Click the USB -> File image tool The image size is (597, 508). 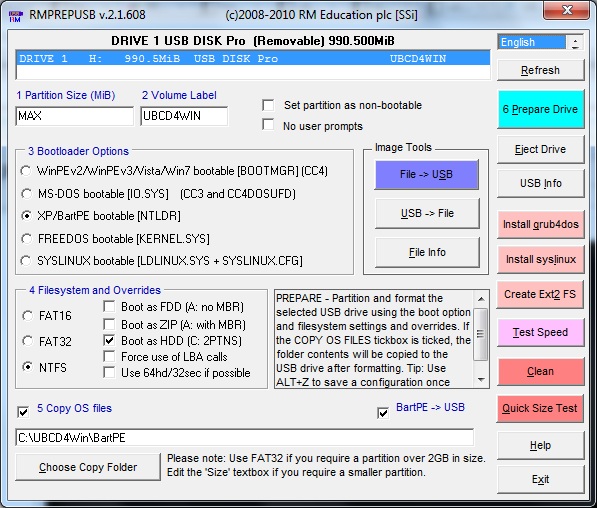point(427,213)
